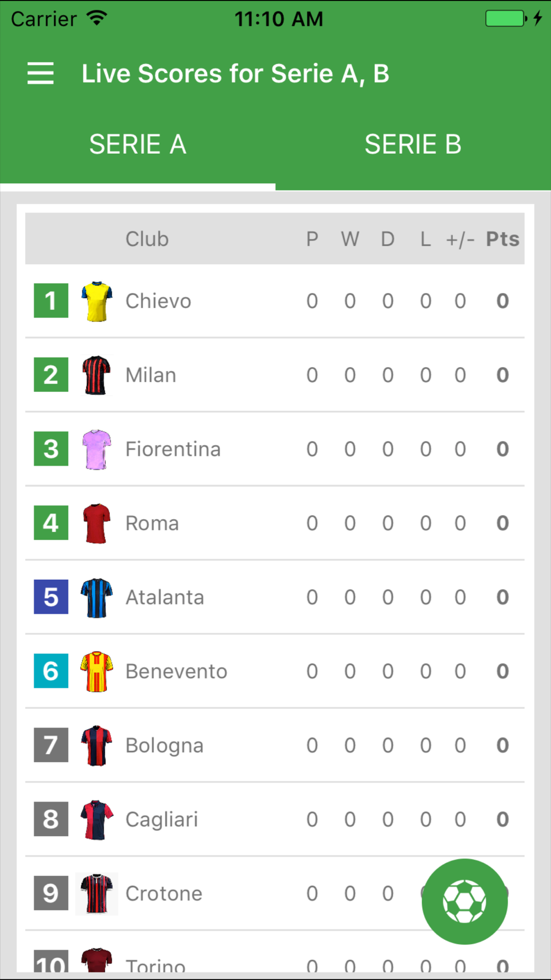Image resolution: width=551 pixels, height=980 pixels.
Task: Switch to the SERIE A tab
Action: pos(138,144)
